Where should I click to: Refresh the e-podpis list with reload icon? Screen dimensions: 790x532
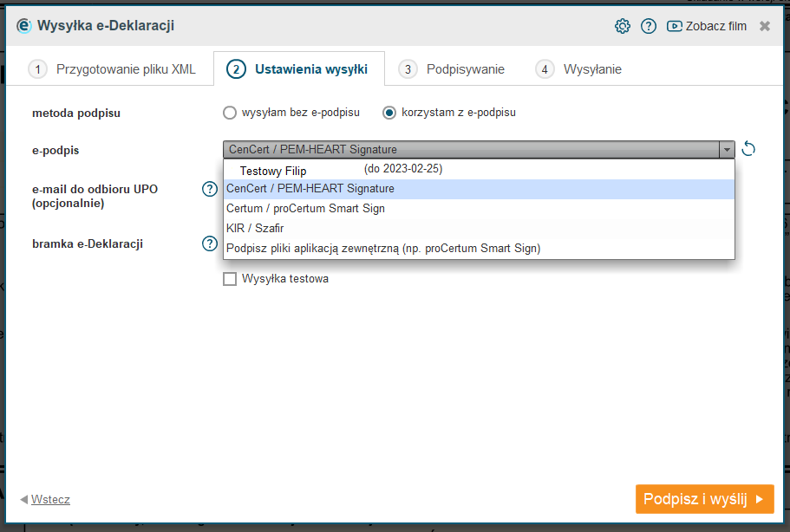748,149
